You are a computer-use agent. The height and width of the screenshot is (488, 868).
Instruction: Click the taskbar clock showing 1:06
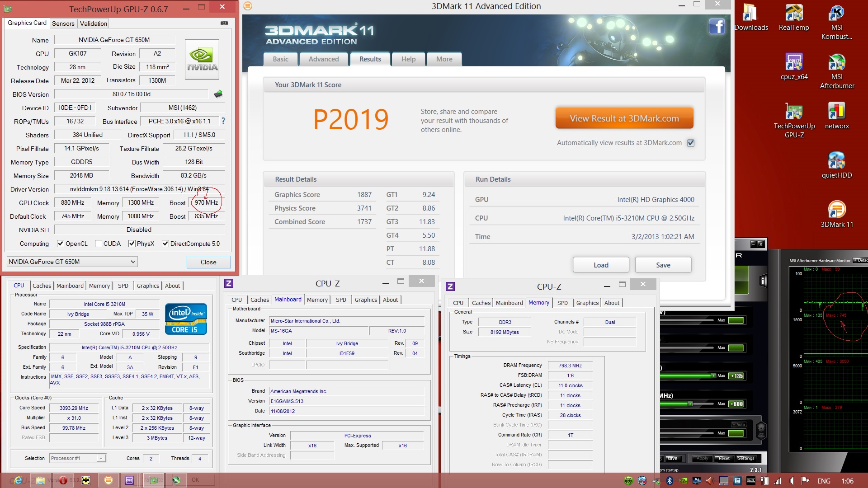click(x=847, y=481)
